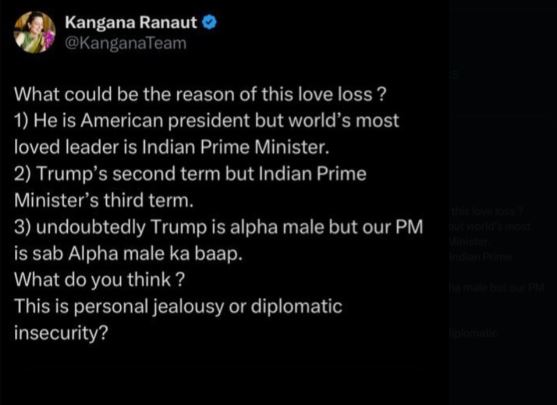Click the line '3) undoubtedly Trump is alpha male but our PM'
This screenshot has width=557, height=405.
219,227
